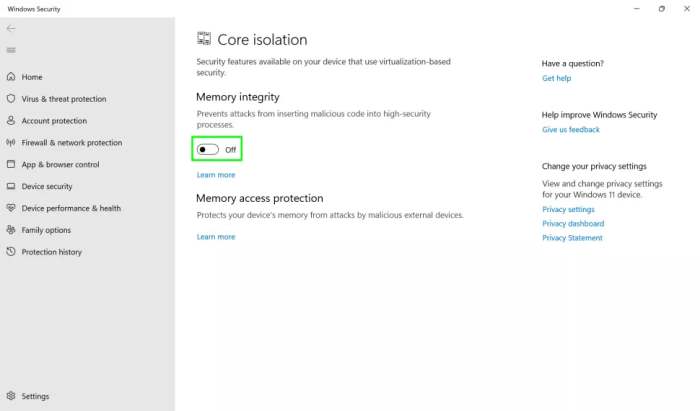Screen dimensions: 700x411
Task: Open the Privacy Statement link
Action: [x=572, y=238]
